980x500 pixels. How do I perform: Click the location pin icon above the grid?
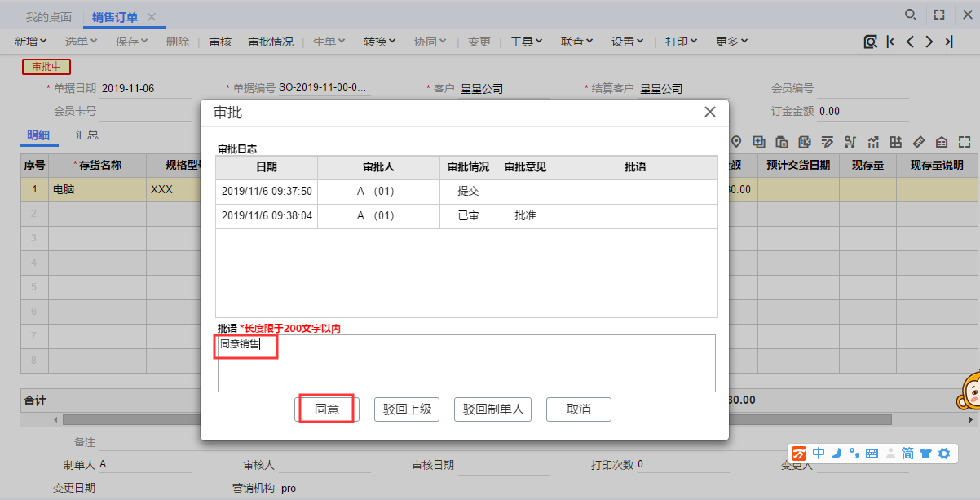(736, 142)
